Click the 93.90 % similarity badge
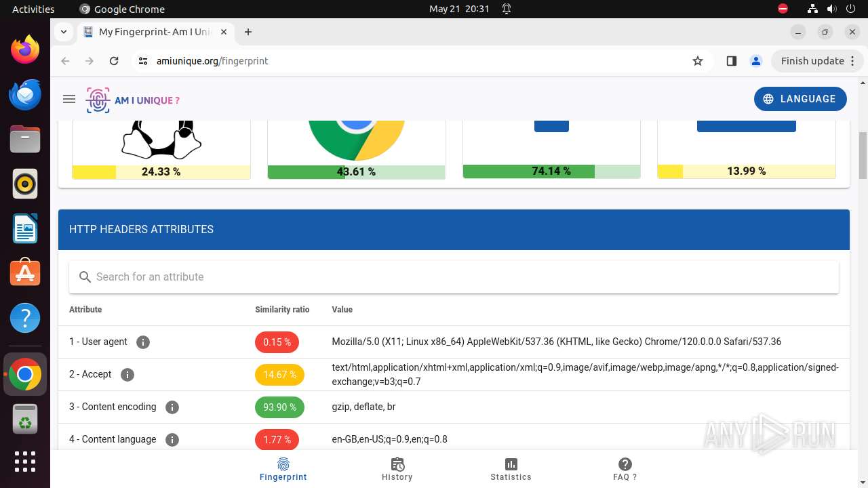Image resolution: width=868 pixels, height=488 pixels. coord(279,407)
